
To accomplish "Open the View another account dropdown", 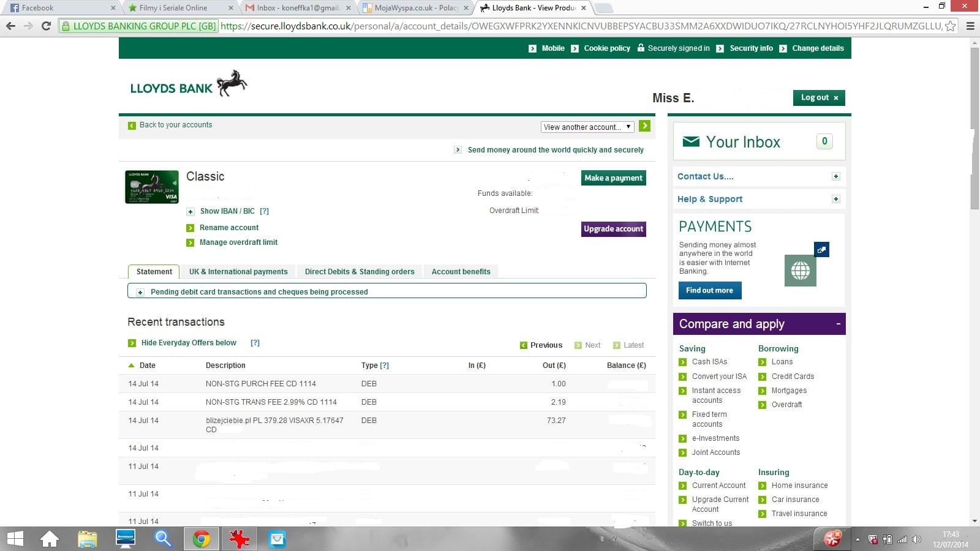I will pyautogui.click(x=587, y=127).
